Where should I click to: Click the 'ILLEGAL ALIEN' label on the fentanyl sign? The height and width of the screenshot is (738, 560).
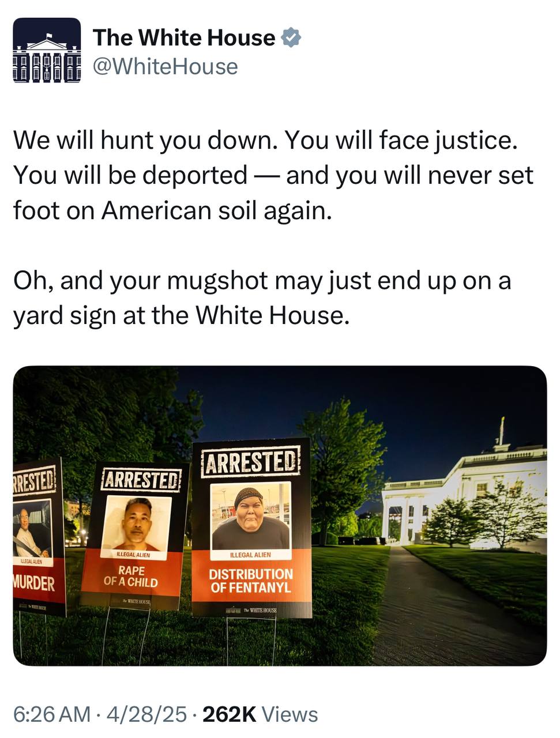250,554
